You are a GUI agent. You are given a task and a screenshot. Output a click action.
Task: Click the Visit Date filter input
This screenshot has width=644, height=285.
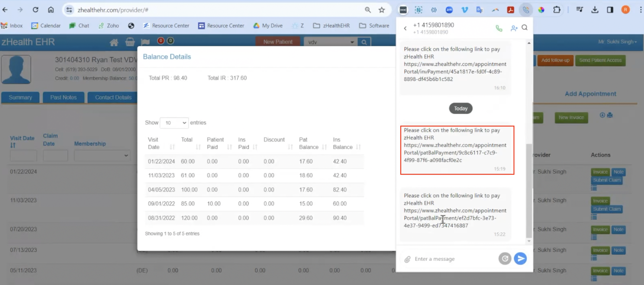(23, 156)
